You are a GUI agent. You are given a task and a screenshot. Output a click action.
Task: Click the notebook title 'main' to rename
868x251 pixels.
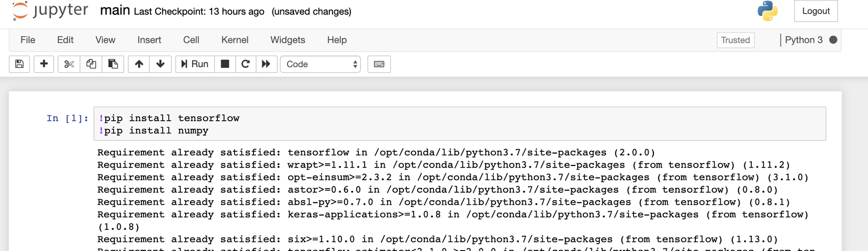tap(115, 11)
